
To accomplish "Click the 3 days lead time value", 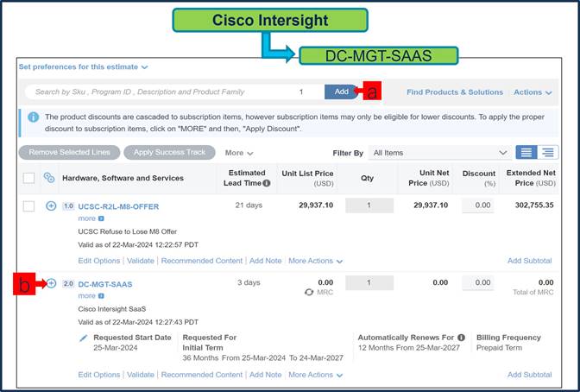I will (249, 282).
